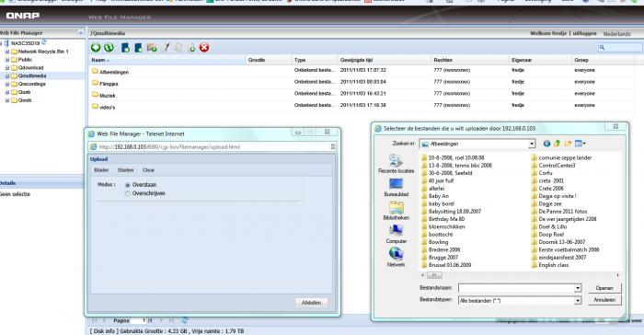
Task: Click the create new folder toolbar icon
Action: point(152,48)
